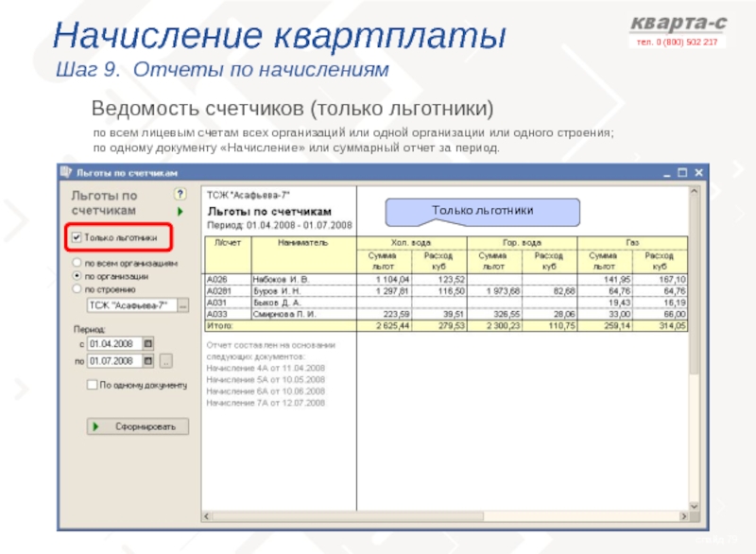Click report title 'Льготы по счетчикам'
This screenshot has height=554, width=756.
269,211
